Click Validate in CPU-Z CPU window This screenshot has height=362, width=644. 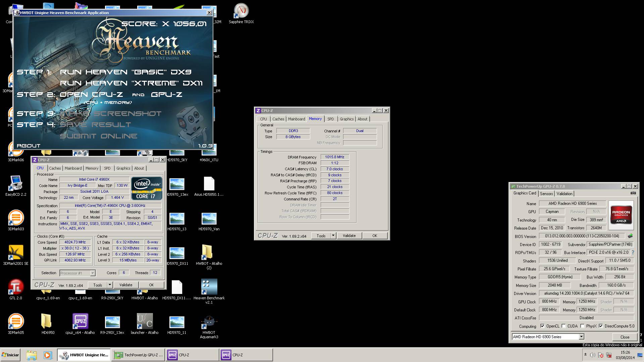click(126, 285)
